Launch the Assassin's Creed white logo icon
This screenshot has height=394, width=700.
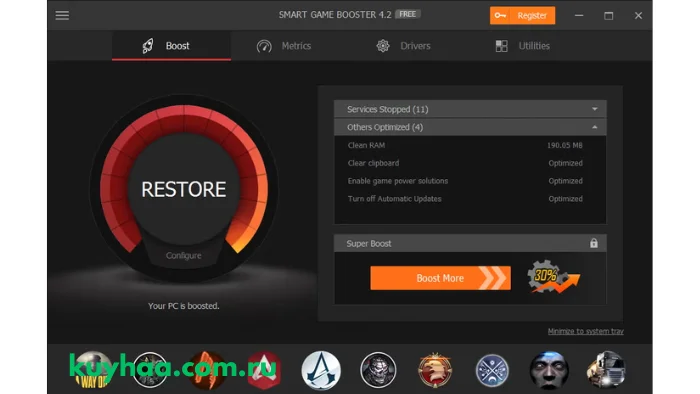coord(321,370)
